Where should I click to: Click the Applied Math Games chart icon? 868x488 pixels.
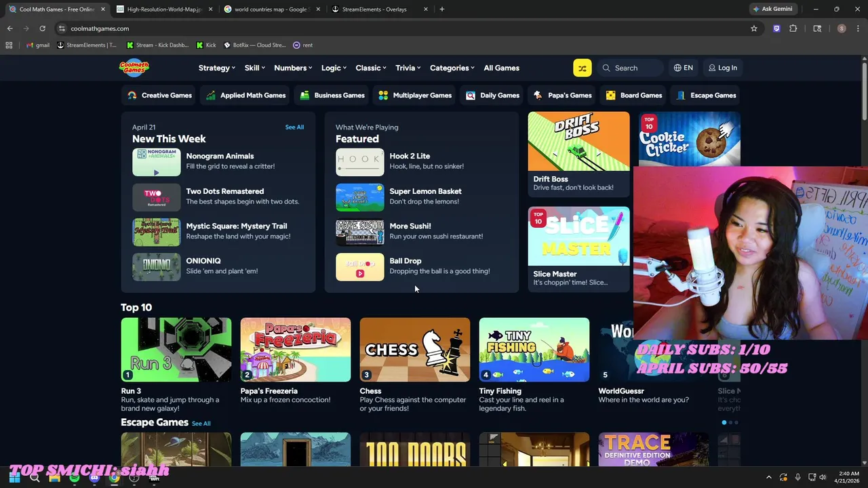[211, 96]
